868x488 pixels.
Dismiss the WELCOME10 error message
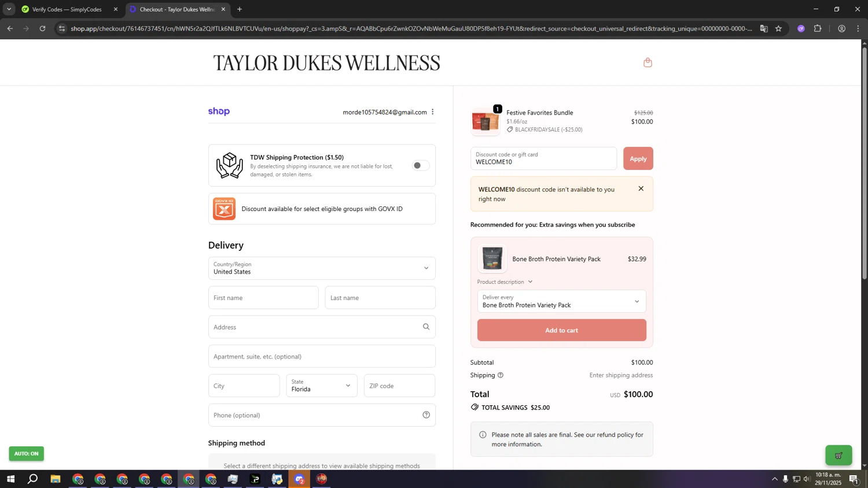(x=641, y=188)
